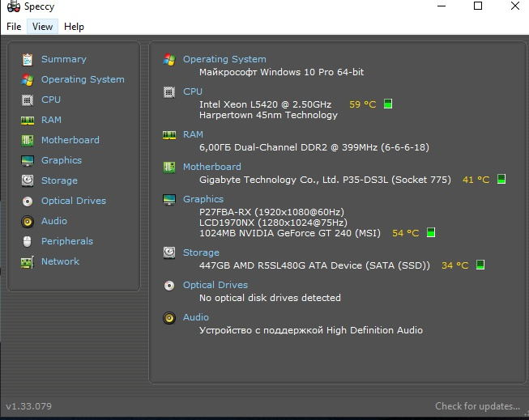This screenshot has width=529, height=420.
Task: Click the Windows flag icon in summary panel
Action: point(169,60)
